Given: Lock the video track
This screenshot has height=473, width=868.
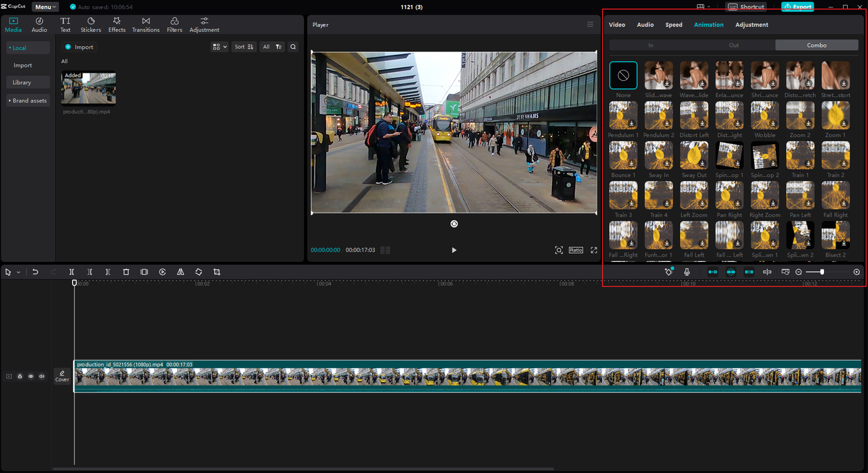Looking at the screenshot, I should (20, 376).
